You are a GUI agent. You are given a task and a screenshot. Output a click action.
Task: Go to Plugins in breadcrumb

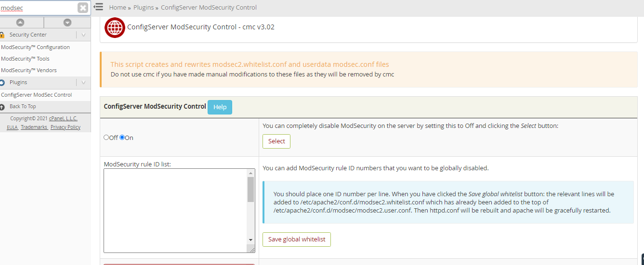click(x=144, y=7)
